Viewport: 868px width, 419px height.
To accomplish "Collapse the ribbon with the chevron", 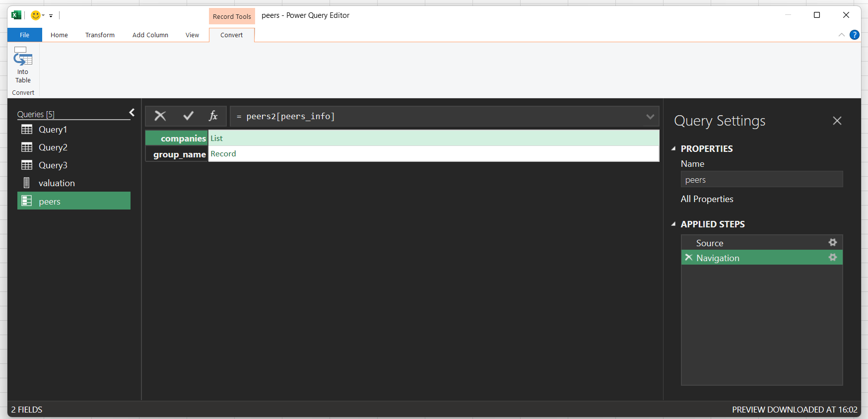I will (841, 35).
